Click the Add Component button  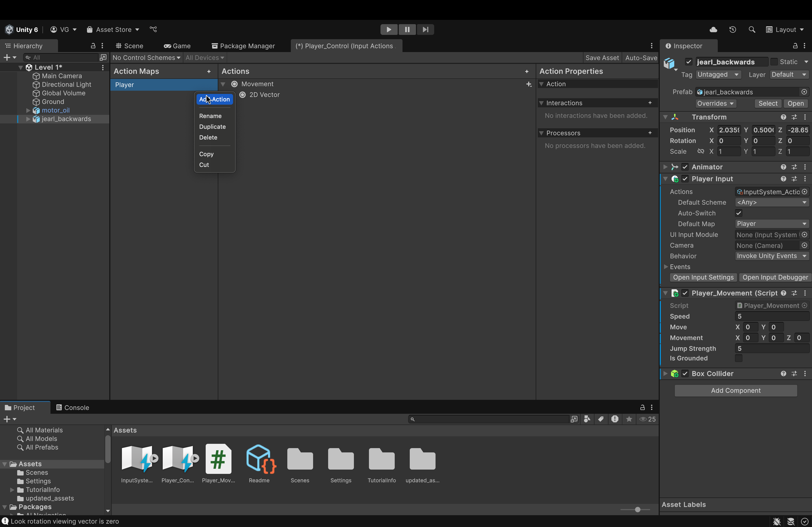tap(735, 390)
